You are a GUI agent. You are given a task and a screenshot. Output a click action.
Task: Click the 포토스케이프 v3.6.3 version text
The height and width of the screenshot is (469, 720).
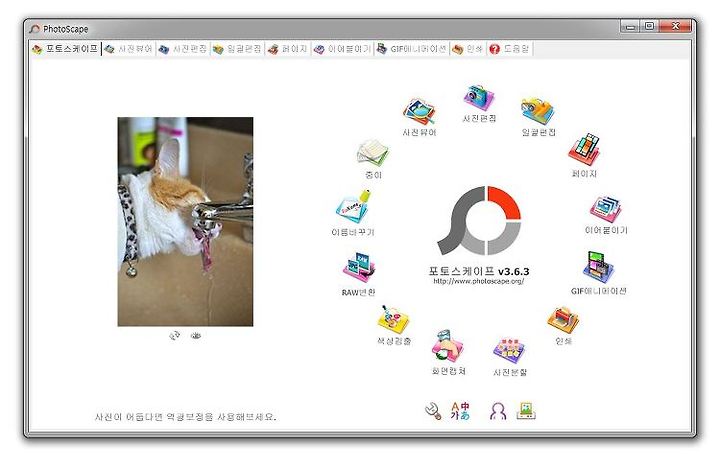click(x=479, y=271)
